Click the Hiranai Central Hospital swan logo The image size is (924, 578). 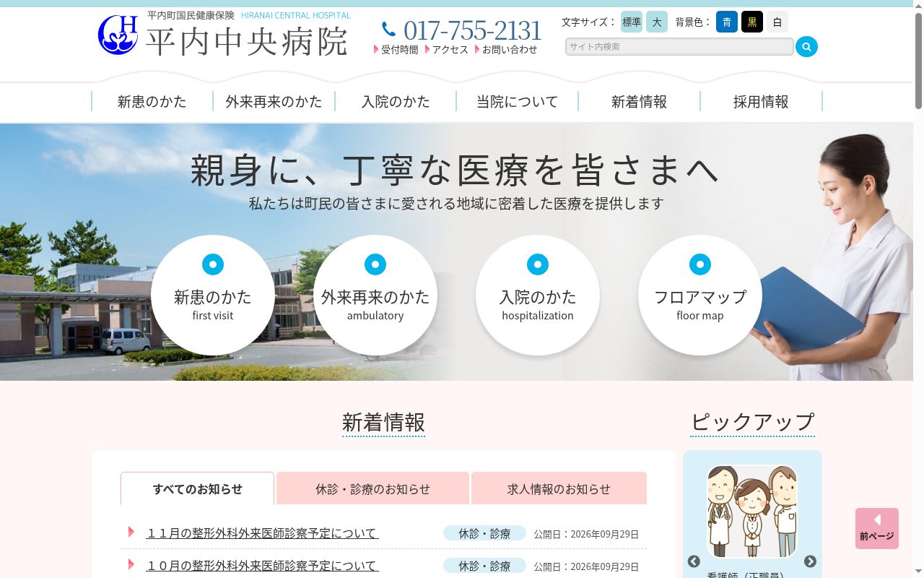click(x=118, y=35)
